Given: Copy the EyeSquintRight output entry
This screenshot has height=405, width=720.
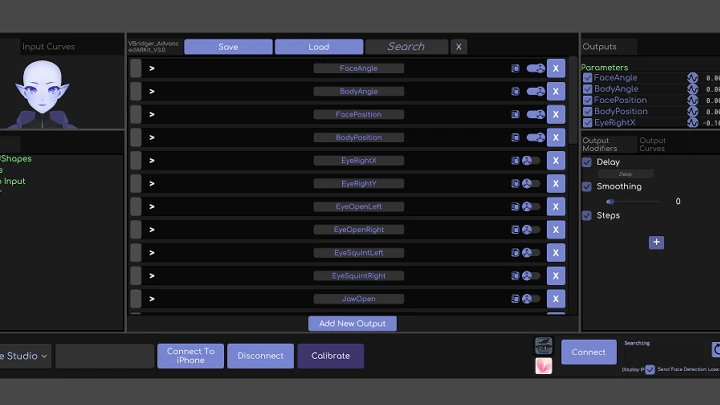Looking at the screenshot, I should [515, 276].
